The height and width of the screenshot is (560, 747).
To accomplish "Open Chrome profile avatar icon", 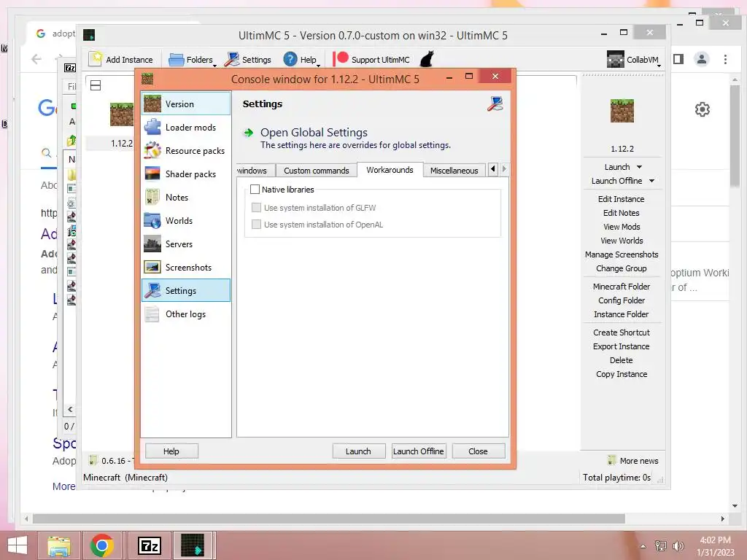I will click(702, 59).
